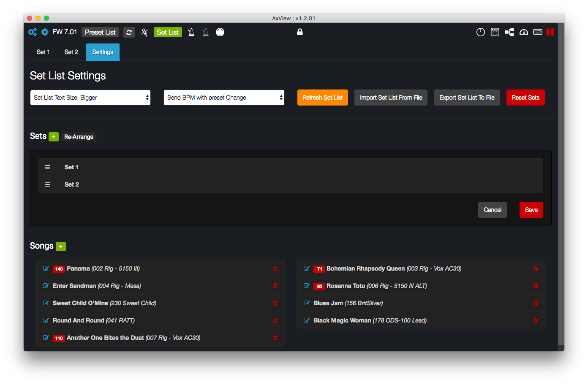
Task: Delete Another One Bites the Dust
Action: tap(275, 338)
